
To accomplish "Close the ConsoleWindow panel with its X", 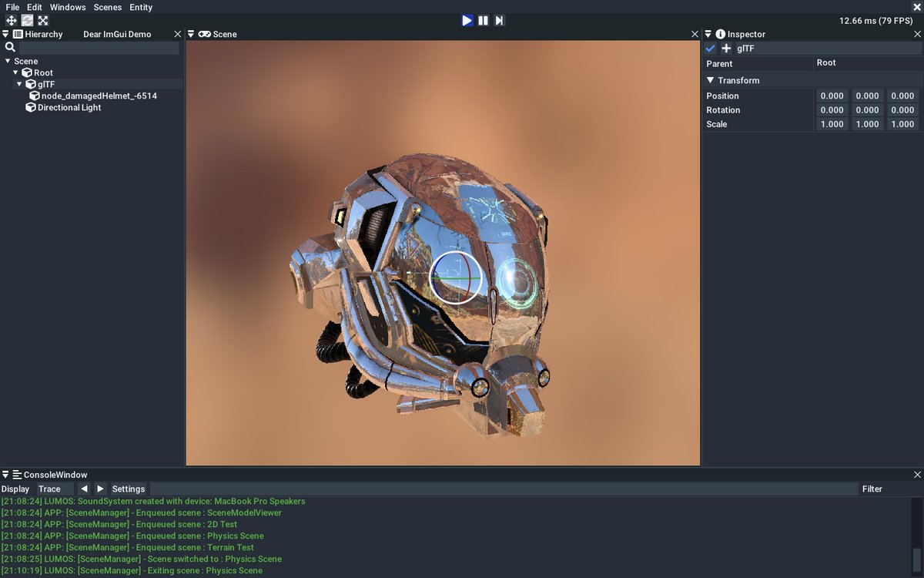I will pos(917,475).
